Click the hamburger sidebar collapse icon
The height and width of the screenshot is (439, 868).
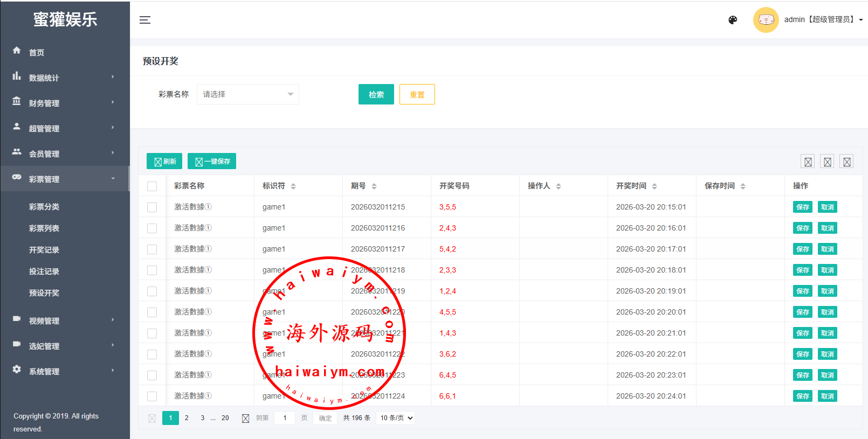[x=145, y=20]
